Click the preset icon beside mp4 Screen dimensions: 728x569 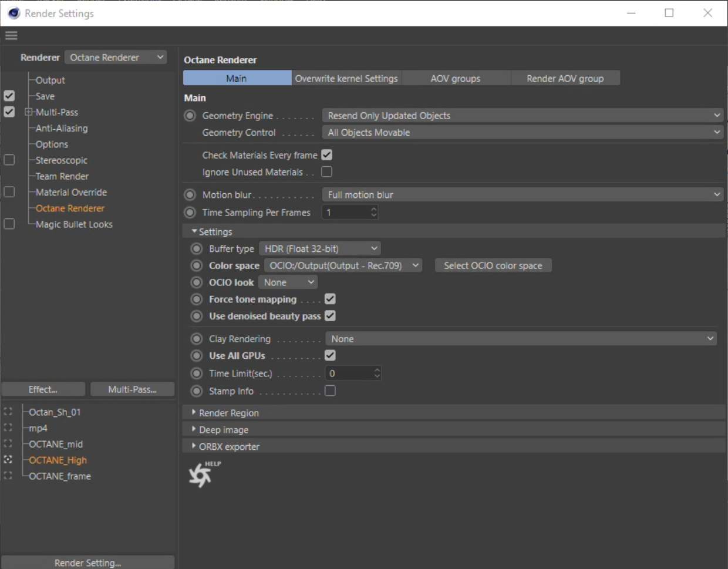8,427
